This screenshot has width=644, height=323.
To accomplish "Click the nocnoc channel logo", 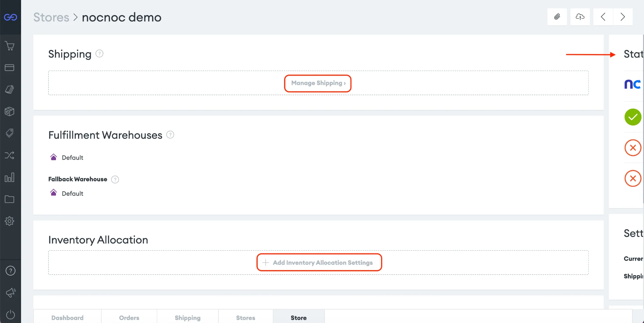I will [x=632, y=84].
